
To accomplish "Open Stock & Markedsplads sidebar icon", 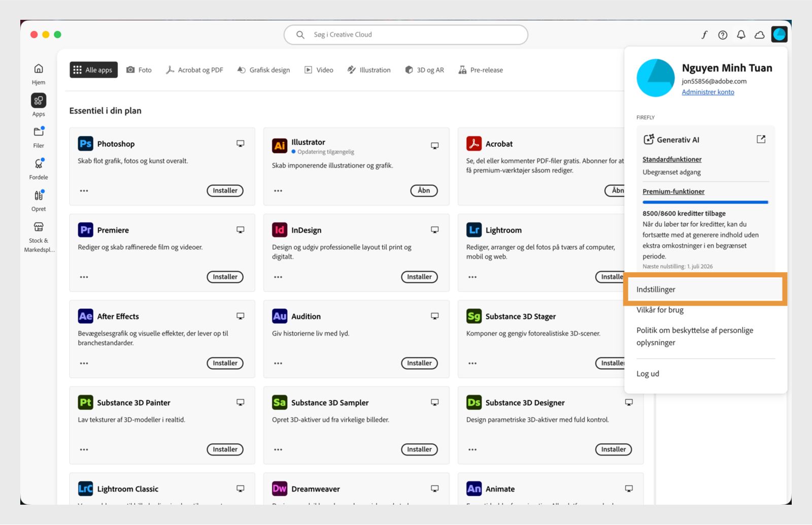I will coord(39,227).
